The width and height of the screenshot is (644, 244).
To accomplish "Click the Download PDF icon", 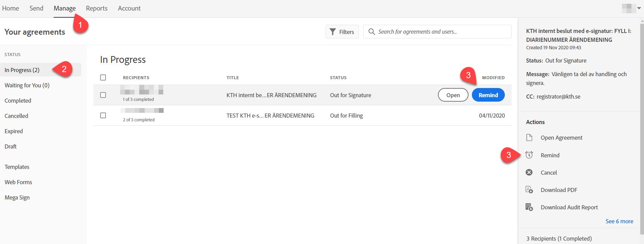I will click(529, 190).
